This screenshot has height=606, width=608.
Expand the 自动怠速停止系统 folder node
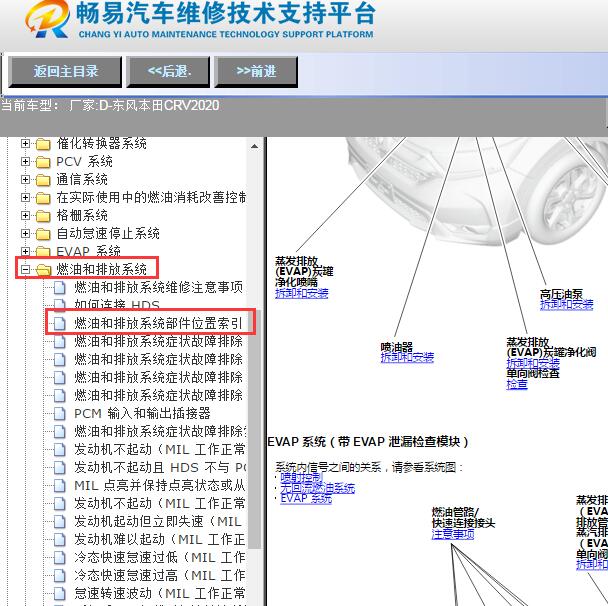click(25, 233)
